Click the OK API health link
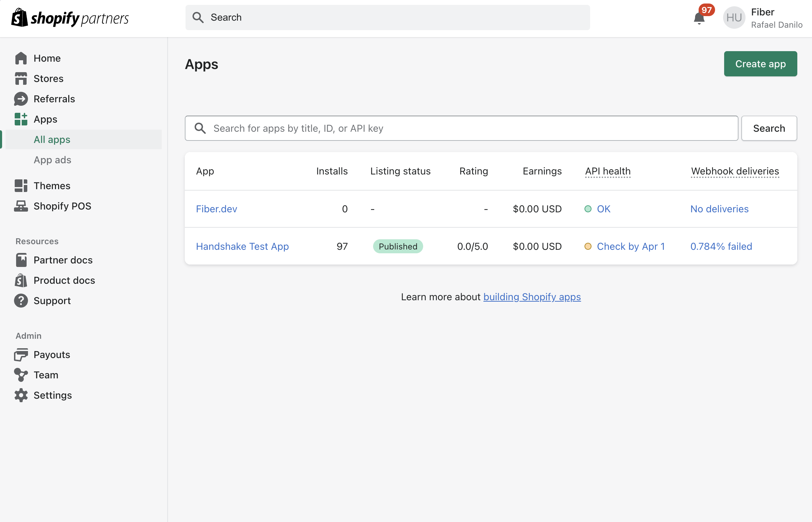 603,209
